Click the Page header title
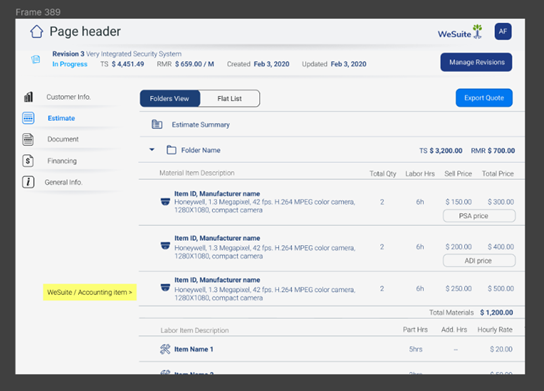544x391 pixels. tap(85, 32)
